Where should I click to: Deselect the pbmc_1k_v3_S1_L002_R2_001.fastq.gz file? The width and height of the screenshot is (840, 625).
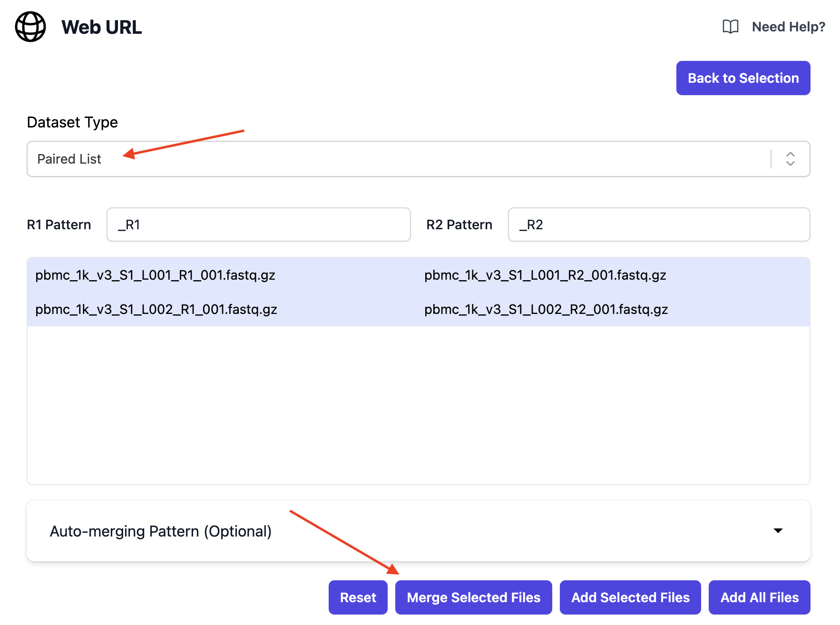pos(546,309)
